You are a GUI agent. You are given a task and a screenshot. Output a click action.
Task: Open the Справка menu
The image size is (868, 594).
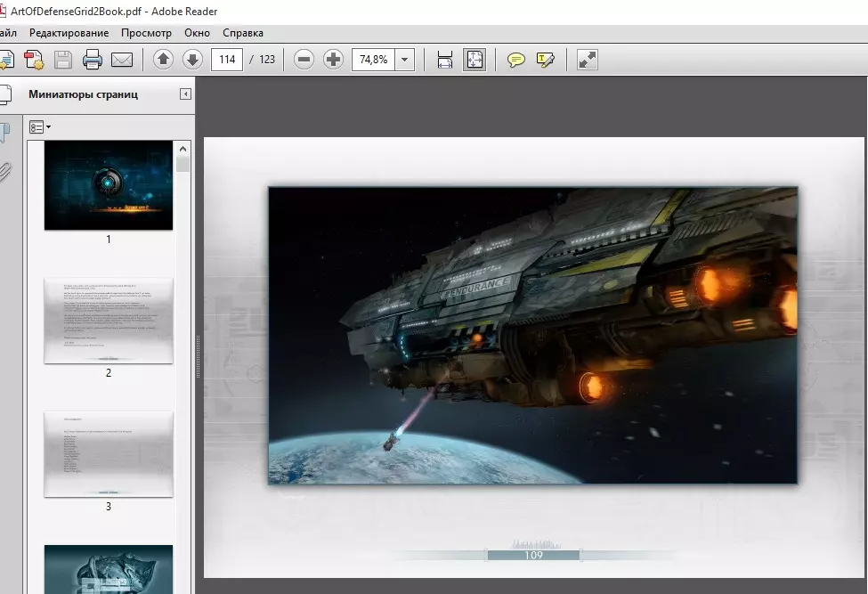coord(243,33)
